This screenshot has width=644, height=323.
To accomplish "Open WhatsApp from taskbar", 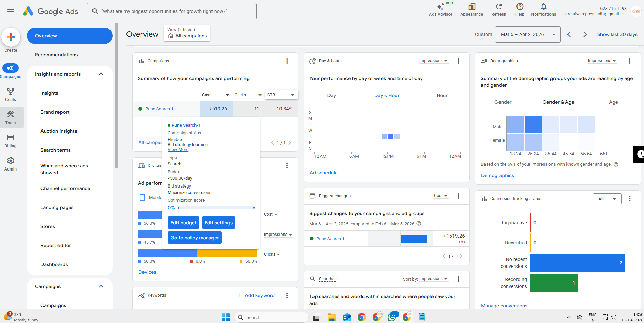I will [x=392, y=317].
